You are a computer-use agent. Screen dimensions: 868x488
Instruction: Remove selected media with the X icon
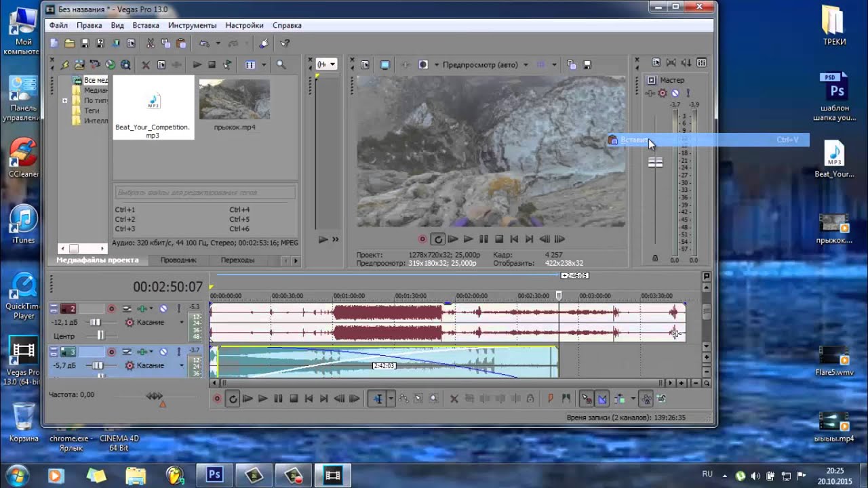coord(145,65)
